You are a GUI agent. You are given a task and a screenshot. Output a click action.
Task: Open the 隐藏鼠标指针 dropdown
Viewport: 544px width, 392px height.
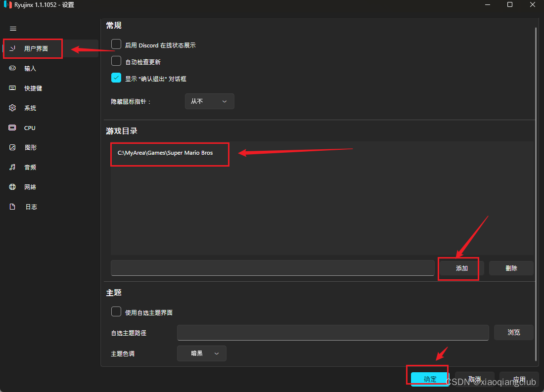click(x=209, y=101)
